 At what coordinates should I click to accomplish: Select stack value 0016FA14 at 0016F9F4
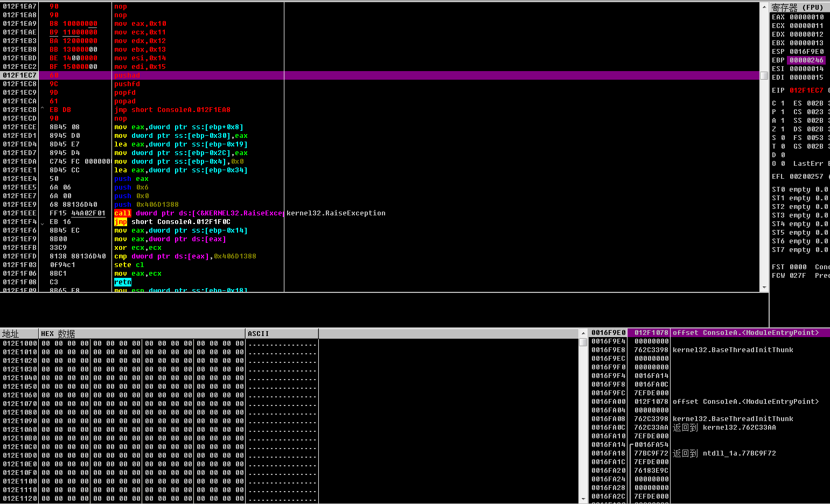pyautogui.click(x=651, y=376)
